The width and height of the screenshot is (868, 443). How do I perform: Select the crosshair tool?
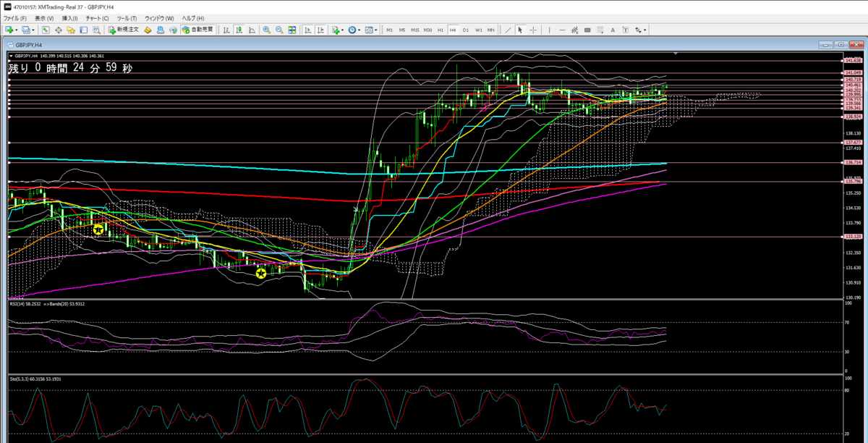click(x=533, y=30)
